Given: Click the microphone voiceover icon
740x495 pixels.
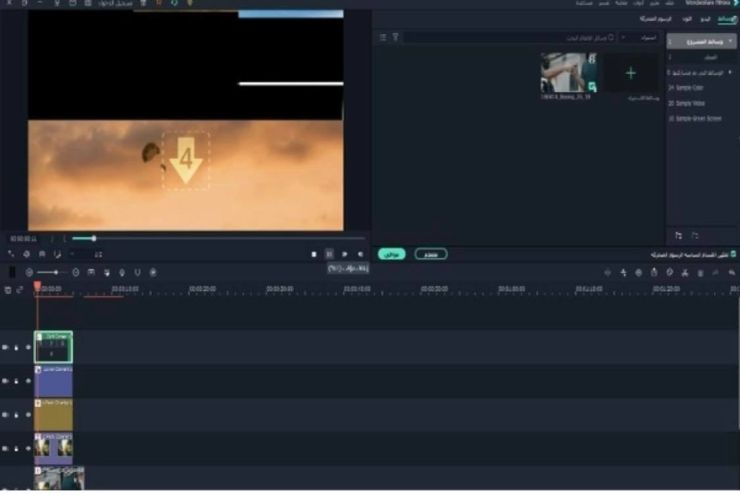Looking at the screenshot, I should [x=122, y=272].
